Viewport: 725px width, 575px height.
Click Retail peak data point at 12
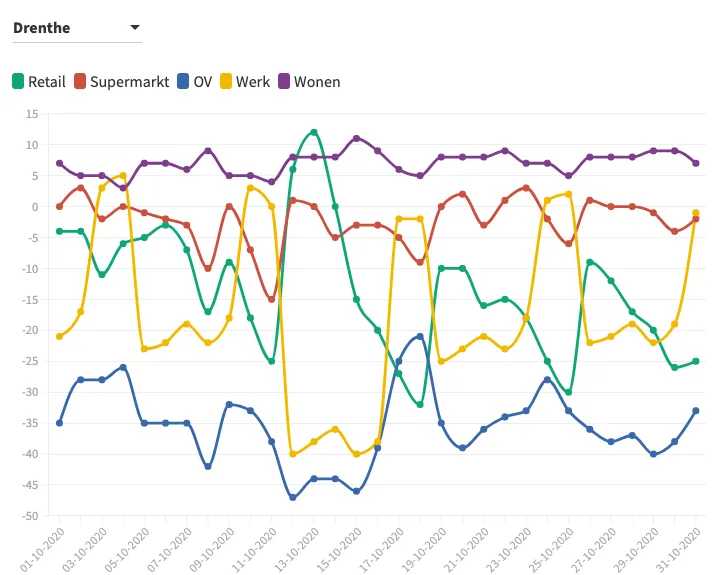coord(314,132)
